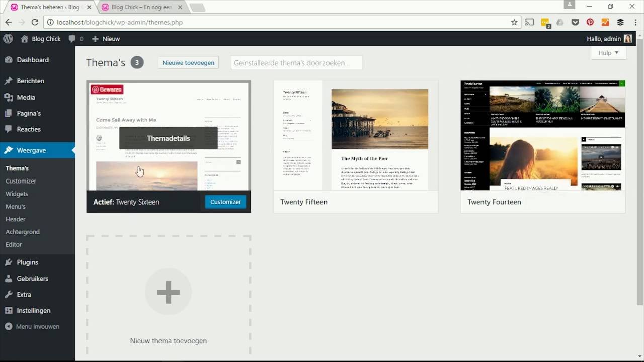644x362 pixels.
Task: Click the WordPress logo in the admin bar
Action: pos(8,39)
